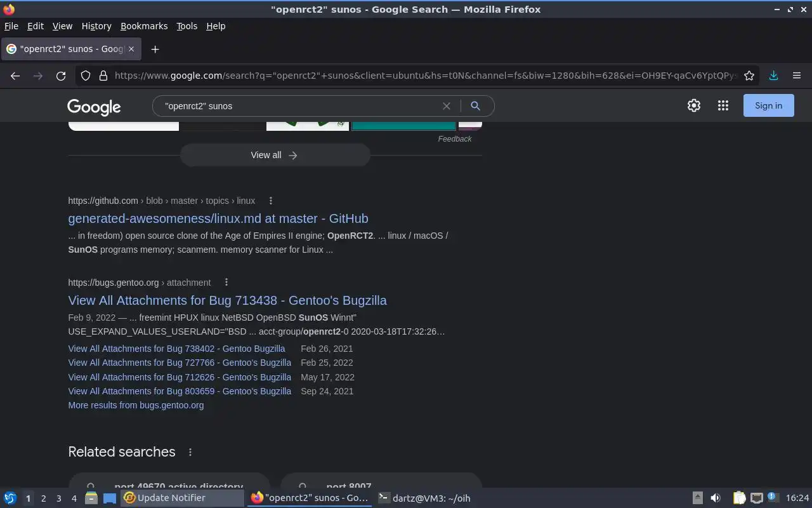Click the start menu icon in taskbar
812x508 pixels.
10,498
